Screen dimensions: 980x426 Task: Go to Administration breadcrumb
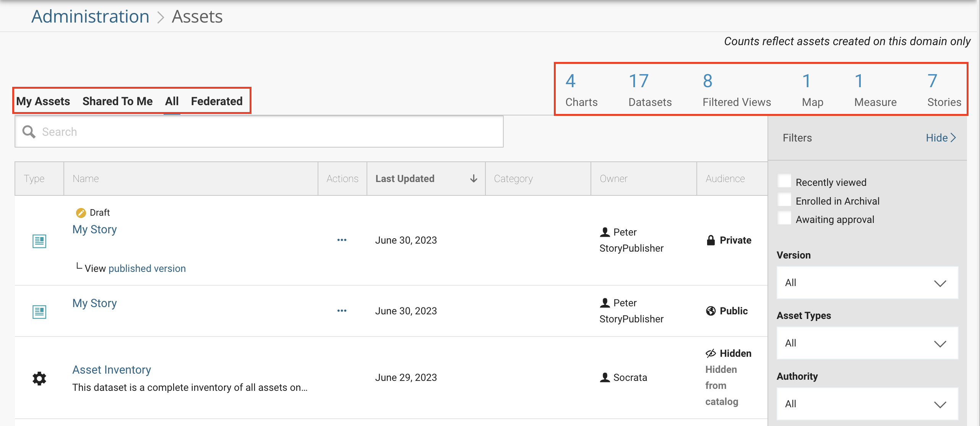[x=90, y=16]
